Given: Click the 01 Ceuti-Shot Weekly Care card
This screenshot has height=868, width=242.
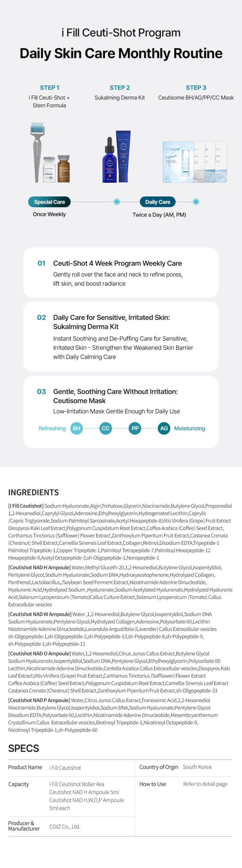Looking at the screenshot, I should coord(121,272).
